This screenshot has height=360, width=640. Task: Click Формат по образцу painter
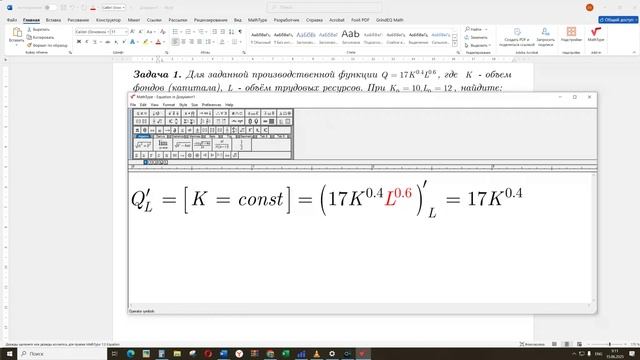coord(47,45)
